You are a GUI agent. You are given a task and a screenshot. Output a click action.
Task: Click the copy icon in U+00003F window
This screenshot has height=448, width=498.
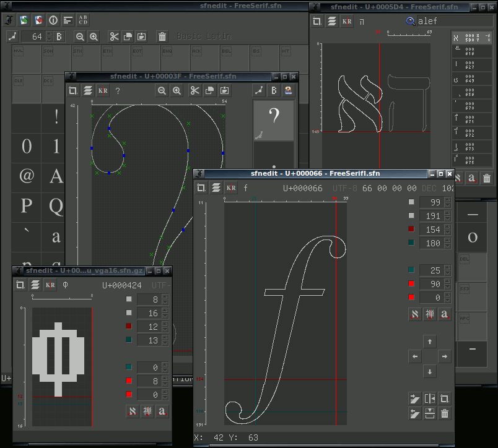point(209,91)
